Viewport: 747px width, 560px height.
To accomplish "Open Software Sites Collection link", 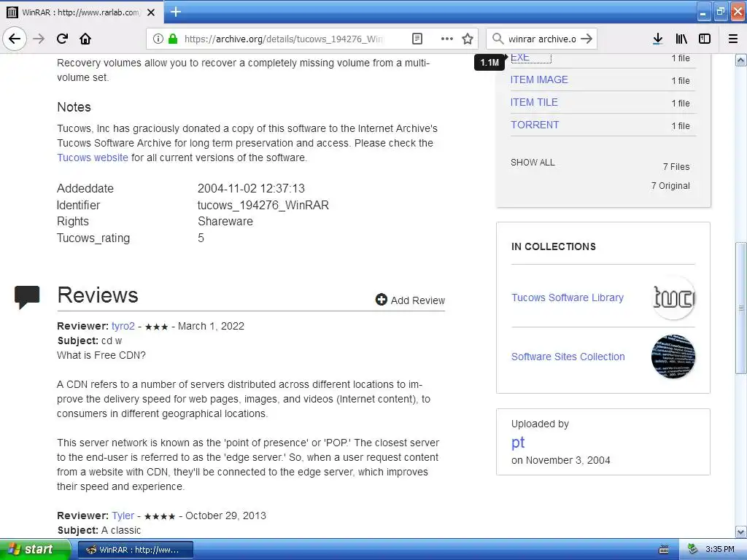I will pyautogui.click(x=568, y=357).
